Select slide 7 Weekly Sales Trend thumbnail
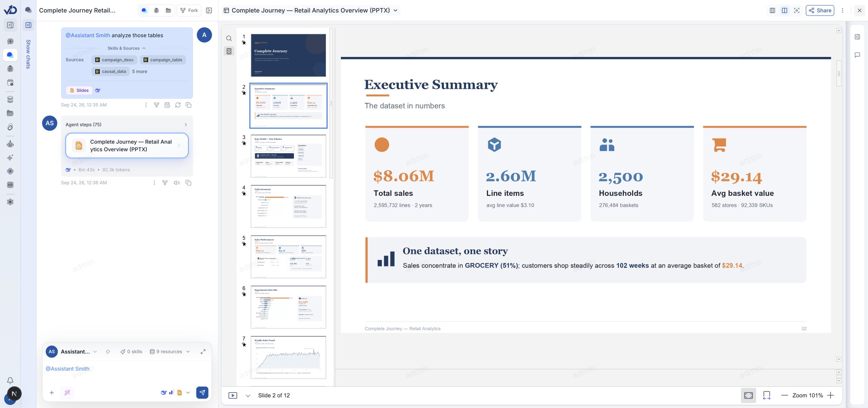This screenshot has width=868, height=408. [x=288, y=357]
